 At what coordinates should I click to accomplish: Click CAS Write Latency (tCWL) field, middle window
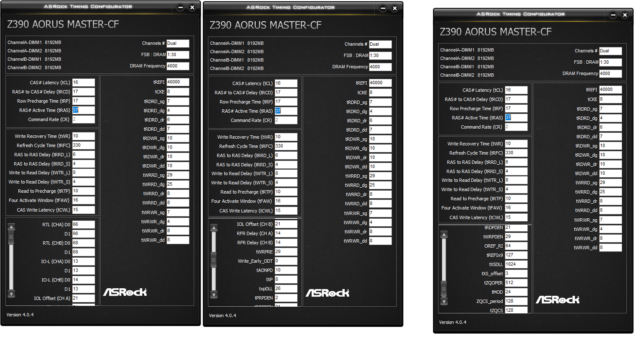coord(286,211)
